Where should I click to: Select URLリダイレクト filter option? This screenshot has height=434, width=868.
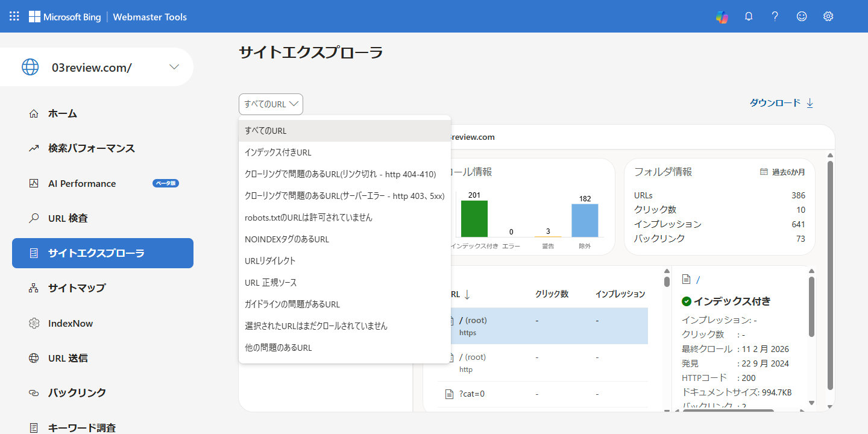(270, 261)
